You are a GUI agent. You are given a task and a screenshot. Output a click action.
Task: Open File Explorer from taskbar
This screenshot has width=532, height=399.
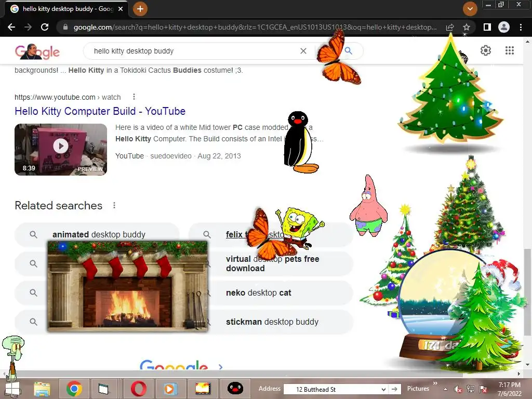[x=42, y=389]
